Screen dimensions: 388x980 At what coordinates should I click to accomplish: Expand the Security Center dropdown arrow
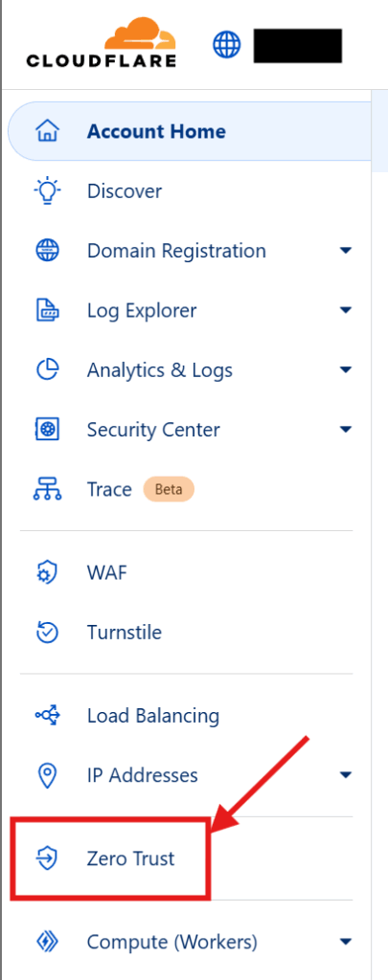(346, 430)
